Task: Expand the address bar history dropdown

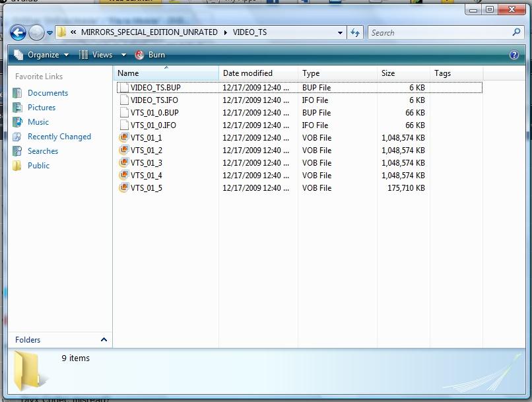Action: click(341, 32)
